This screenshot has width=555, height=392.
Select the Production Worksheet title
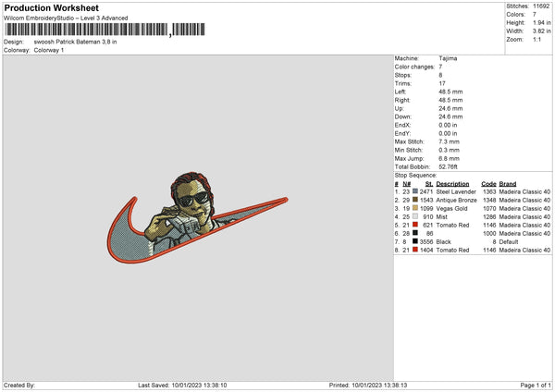point(51,7)
